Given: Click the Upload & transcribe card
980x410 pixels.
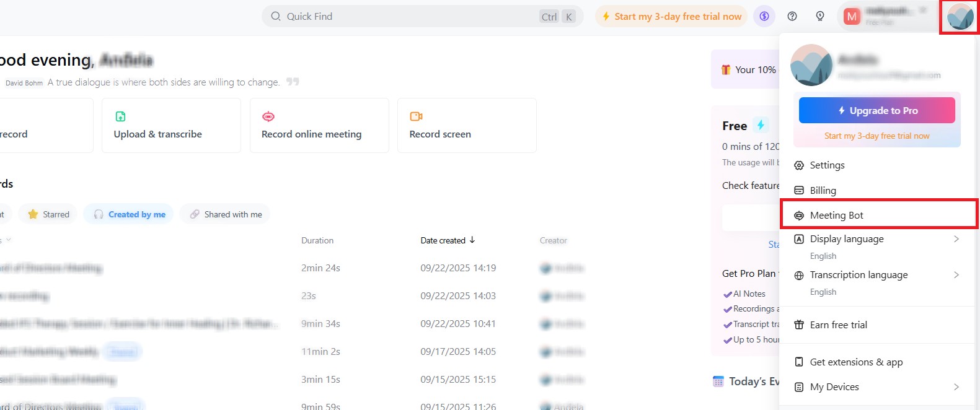Looking at the screenshot, I should 171,125.
